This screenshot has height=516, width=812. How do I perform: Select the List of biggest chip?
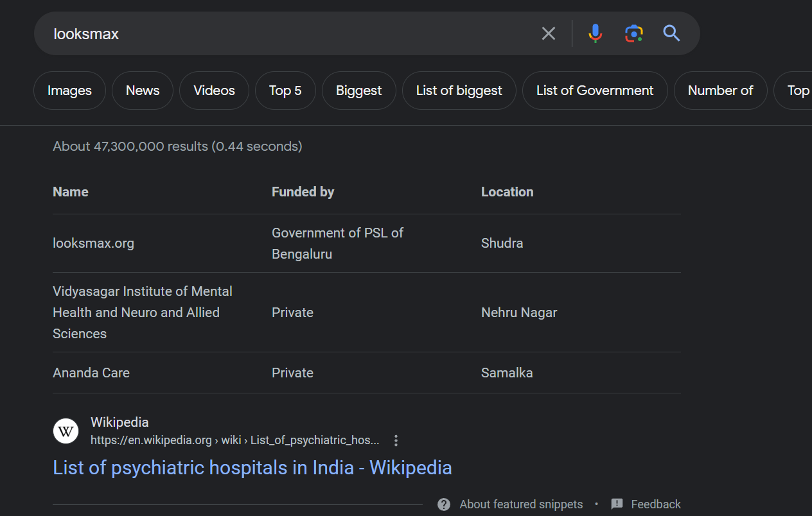tap(459, 90)
